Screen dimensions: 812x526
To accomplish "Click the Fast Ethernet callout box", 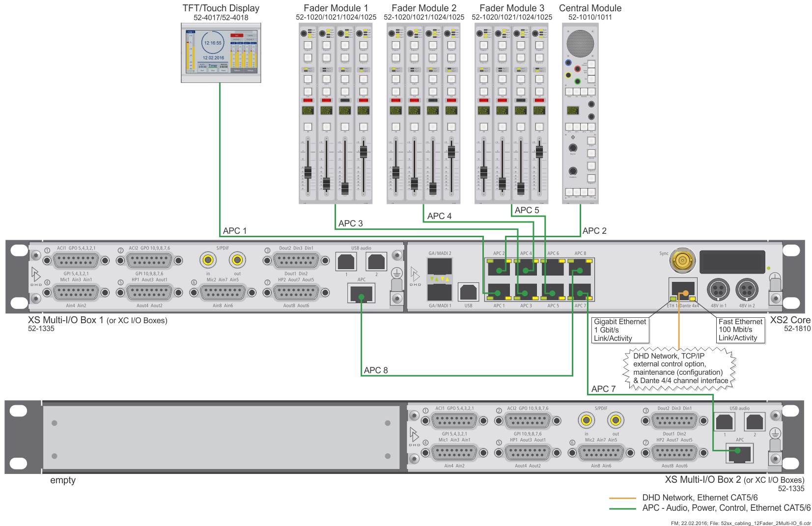I will [x=740, y=330].
